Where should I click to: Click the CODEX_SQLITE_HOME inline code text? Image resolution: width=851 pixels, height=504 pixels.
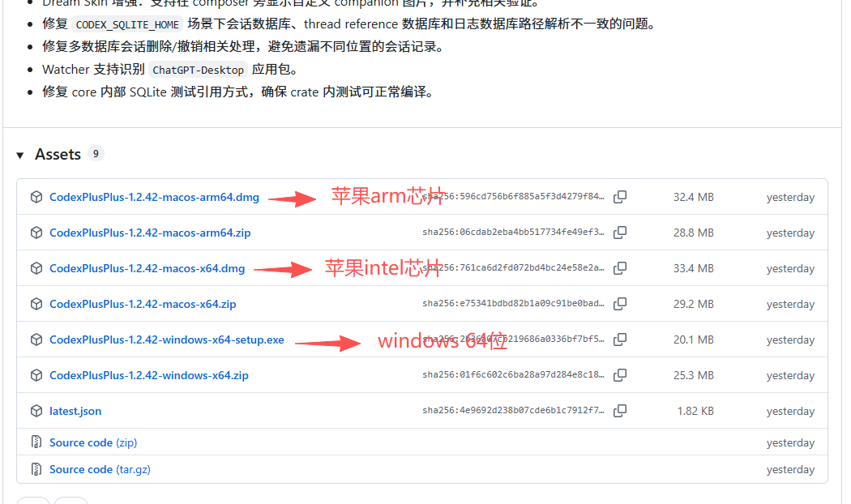[x=127, y=24]
